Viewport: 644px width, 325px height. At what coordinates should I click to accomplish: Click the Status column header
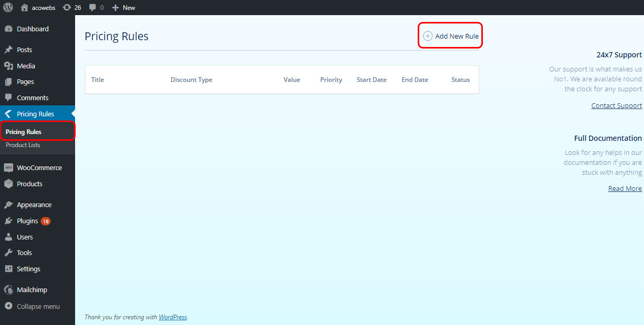click(x=460, y=80)
